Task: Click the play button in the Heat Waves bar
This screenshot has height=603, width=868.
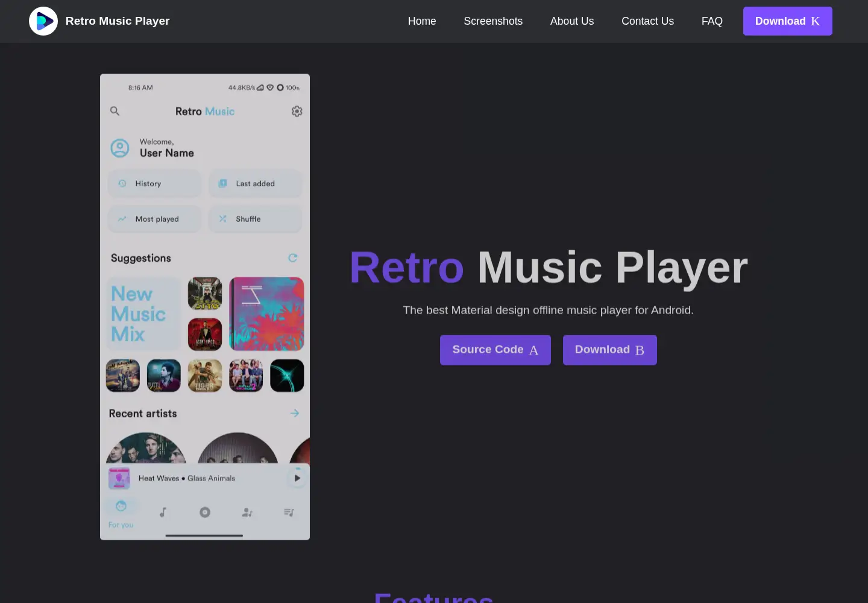Action: 297,478
